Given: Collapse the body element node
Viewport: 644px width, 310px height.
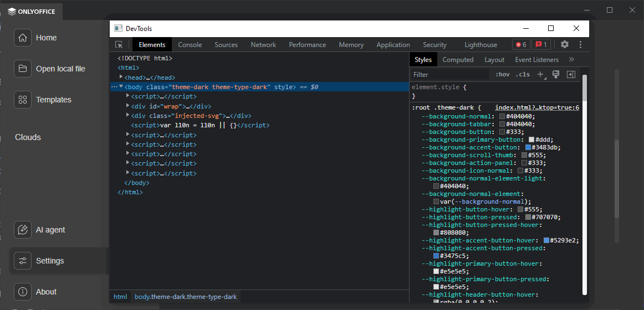Looking at the screenshot, I should pyautogui.click(x=121, y=86).
